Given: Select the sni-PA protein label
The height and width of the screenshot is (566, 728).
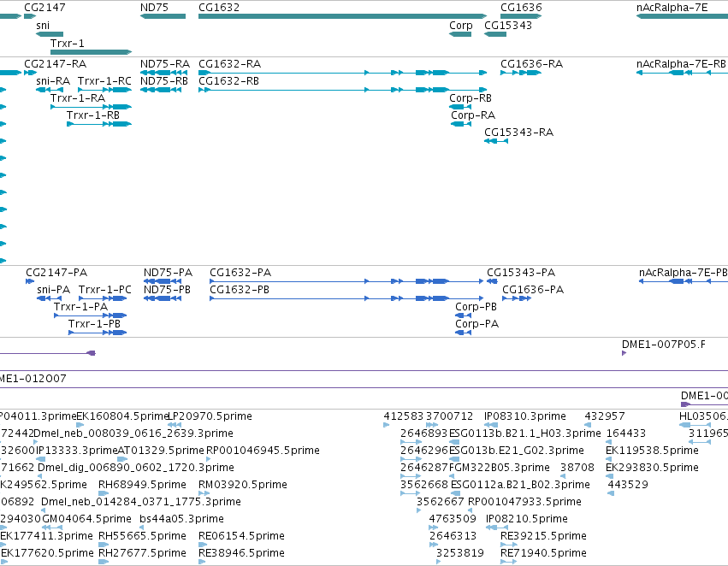Looking at the screenshot, I should tap(53, 290).
